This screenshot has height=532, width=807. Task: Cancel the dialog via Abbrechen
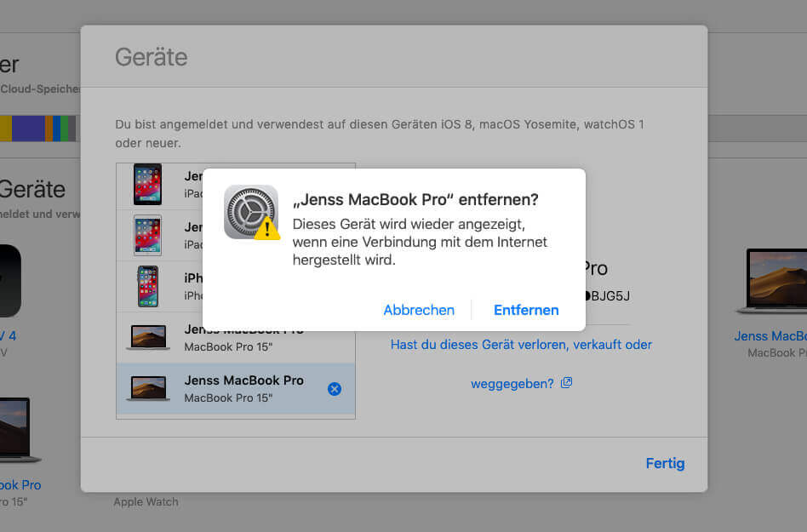[419, 310]
